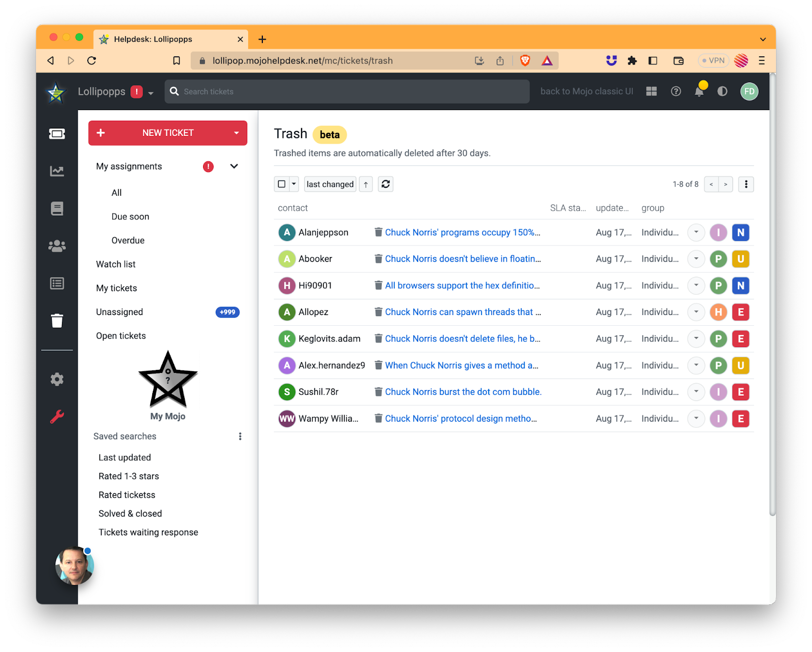Image resolution: width=812 pixels, height=652 pixels.
Task: Click the browser share icon
Action: (x=500, y=61)
